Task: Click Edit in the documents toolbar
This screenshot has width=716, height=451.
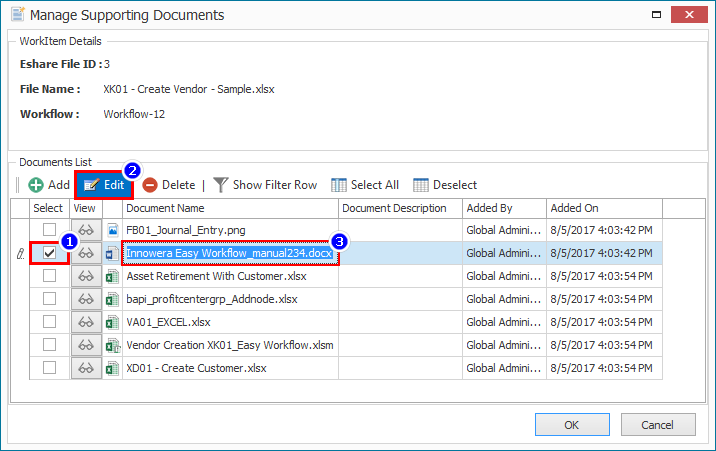Action: (x=104, y=185)
